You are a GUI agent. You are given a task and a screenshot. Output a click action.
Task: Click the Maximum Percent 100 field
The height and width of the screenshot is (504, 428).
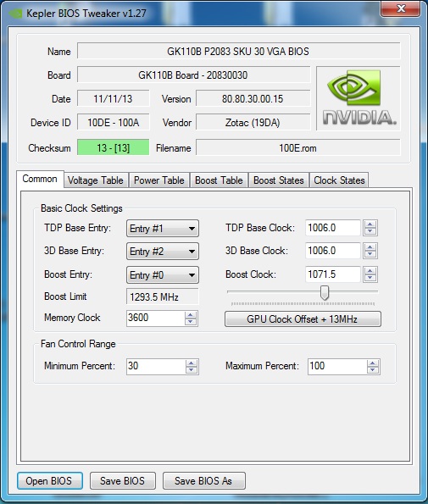coord(337,367)
